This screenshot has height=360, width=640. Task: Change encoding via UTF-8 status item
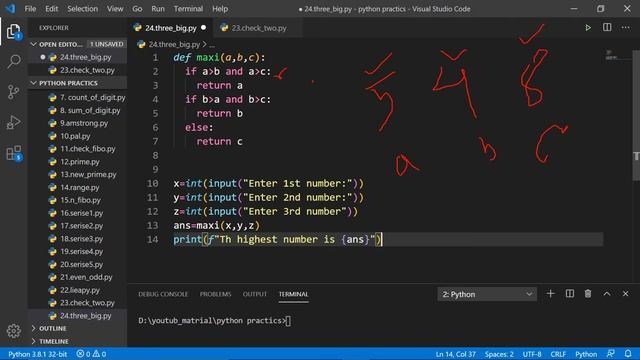[532, 354]
